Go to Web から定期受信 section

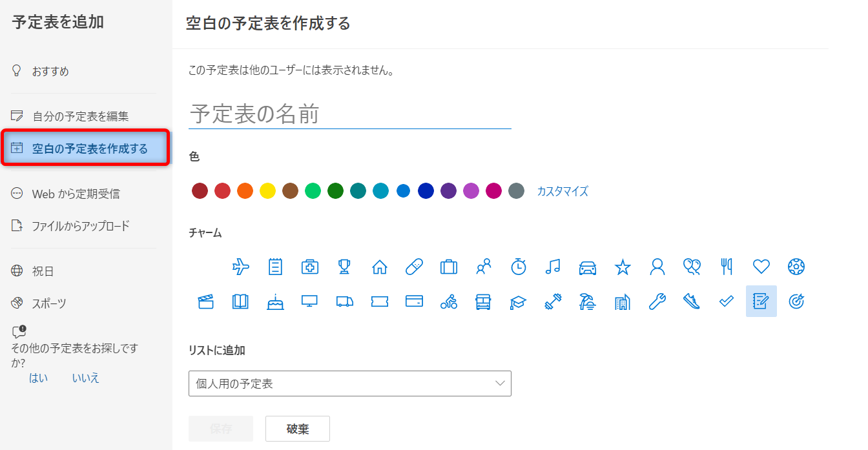pyautogui.click(x=76, y=194)
